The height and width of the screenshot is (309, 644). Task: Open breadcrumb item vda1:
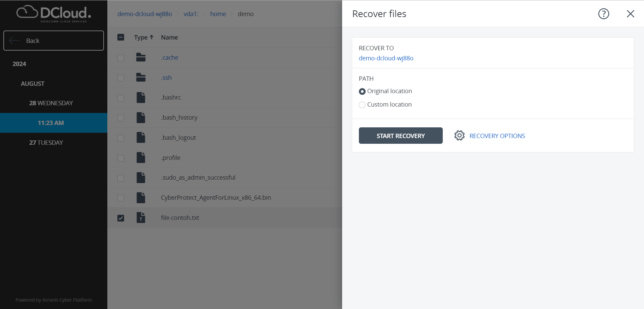point(191,14)
